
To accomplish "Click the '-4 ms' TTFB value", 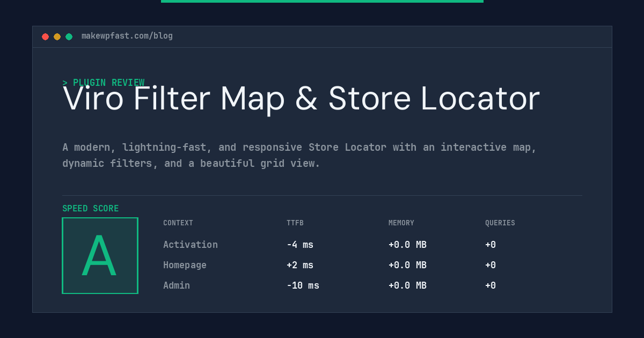I will click(x=300, y=245).
